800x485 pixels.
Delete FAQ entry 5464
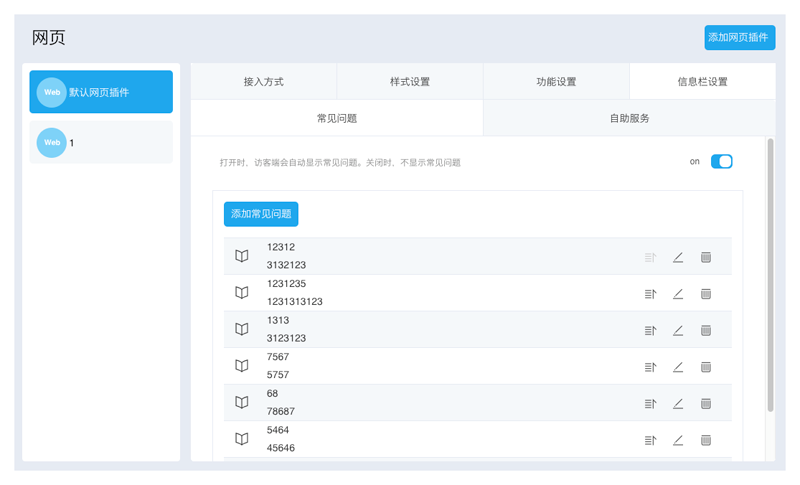pos(706,440)
